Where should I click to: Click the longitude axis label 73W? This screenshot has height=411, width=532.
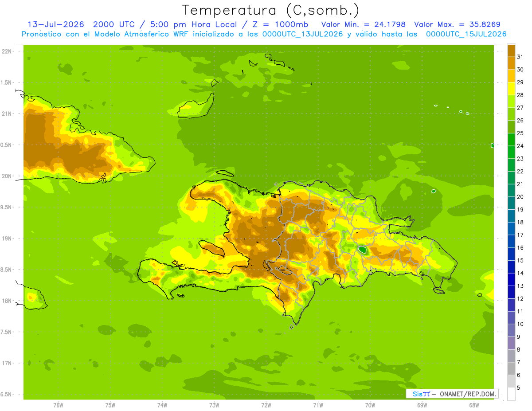coord(214,405)
